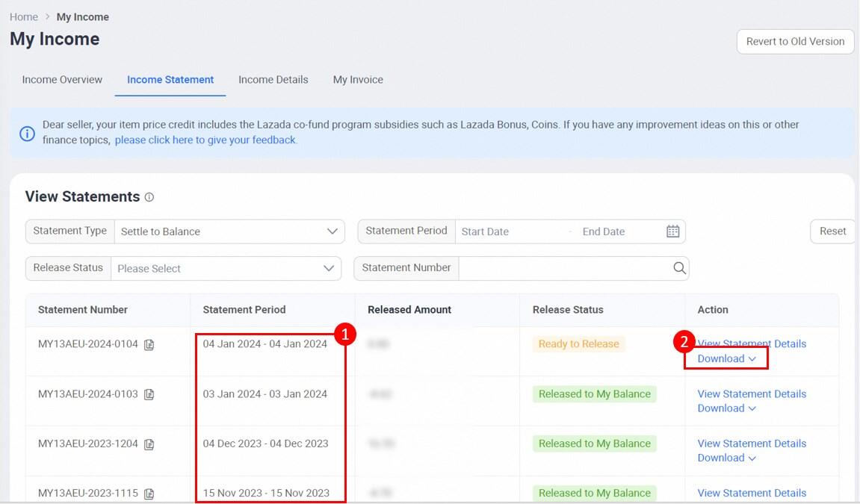Click the info icon beside View Statements
This screenshot has height=504, width=860.
[149, 197]
